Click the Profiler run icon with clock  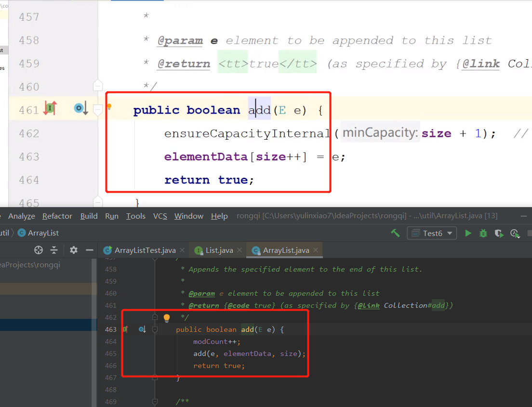tap(515, 233)
